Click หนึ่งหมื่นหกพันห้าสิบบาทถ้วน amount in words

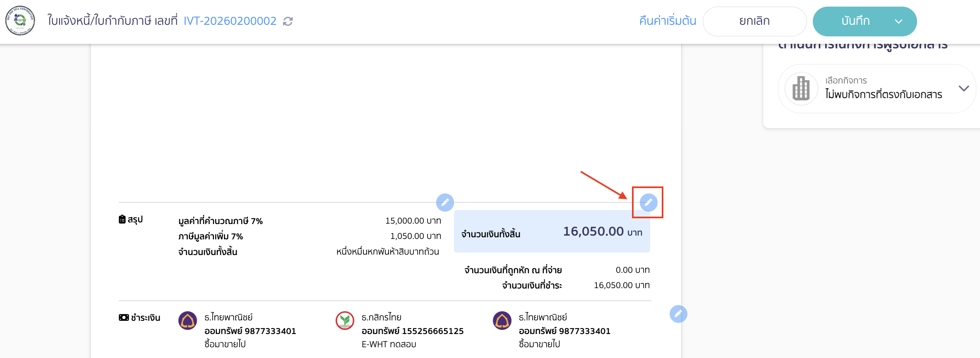[x=388, y=251]
